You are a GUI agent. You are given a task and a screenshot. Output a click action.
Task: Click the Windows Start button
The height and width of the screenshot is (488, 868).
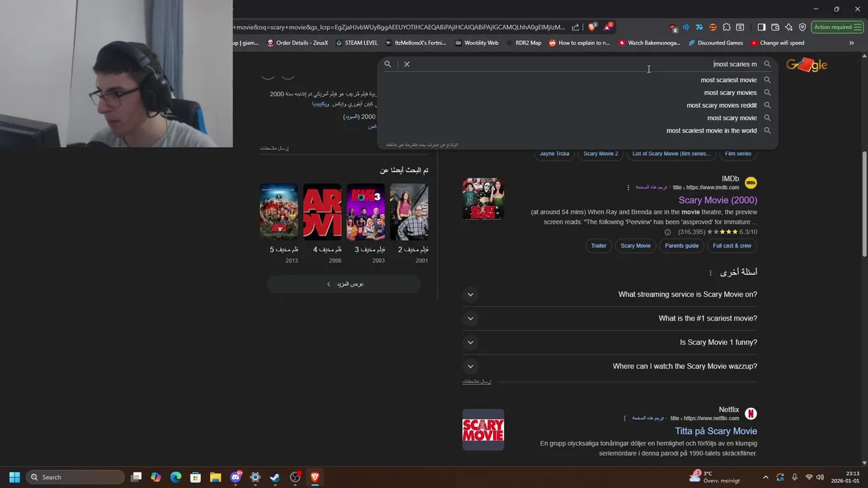tap(14, 477)
